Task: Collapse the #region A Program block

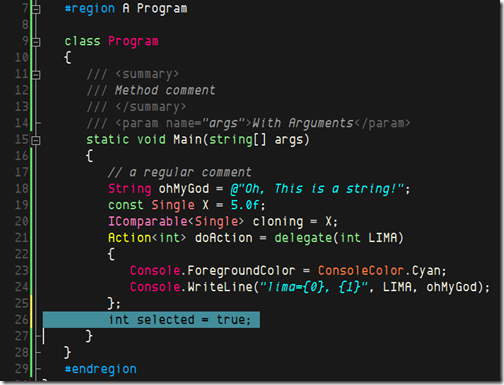Action: pos(36,9)
